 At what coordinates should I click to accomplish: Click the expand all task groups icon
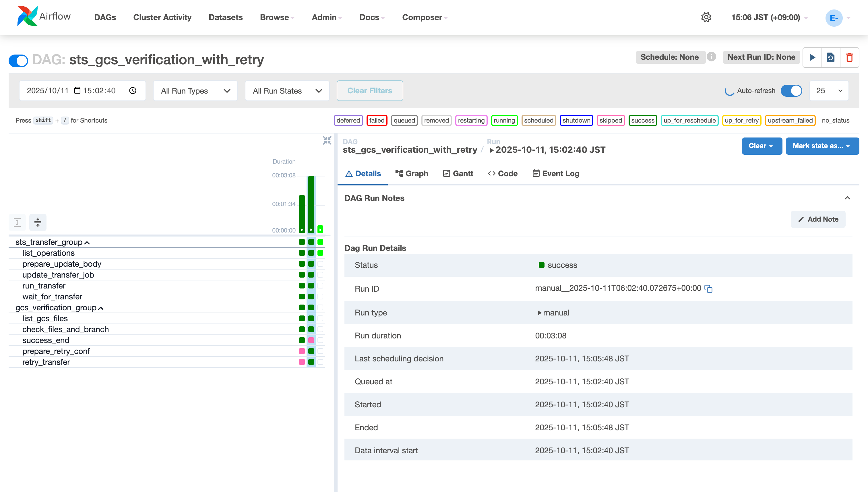(x=17, y=222)
